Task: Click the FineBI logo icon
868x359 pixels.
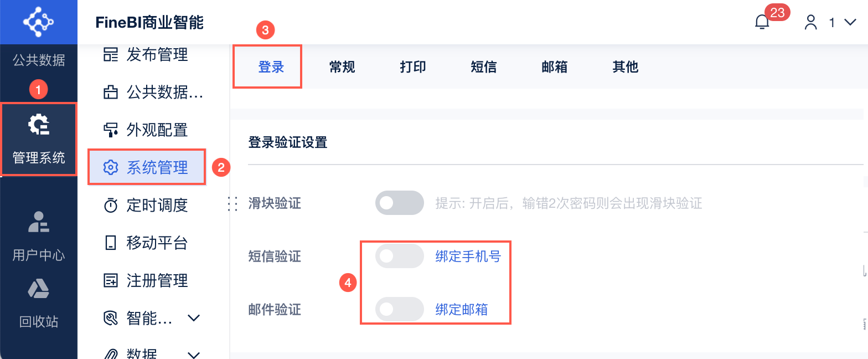Action: (x=38, y=22)
